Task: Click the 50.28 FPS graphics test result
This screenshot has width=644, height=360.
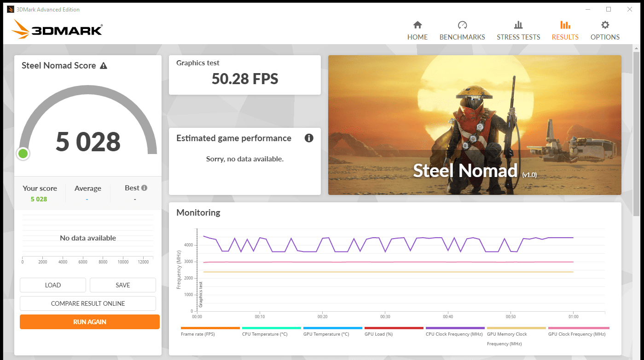Action: point(245,79)
